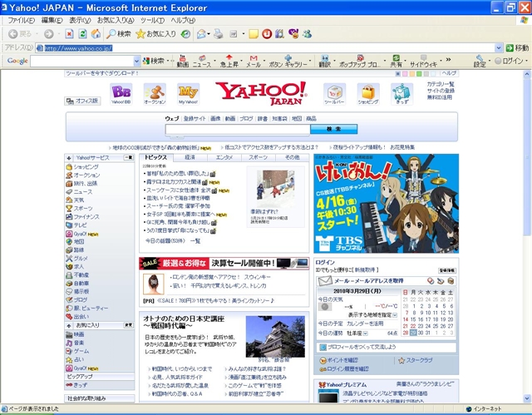Select the 地図 search category
The height and width of the screenshot is (415, 532).
[297, 118]
